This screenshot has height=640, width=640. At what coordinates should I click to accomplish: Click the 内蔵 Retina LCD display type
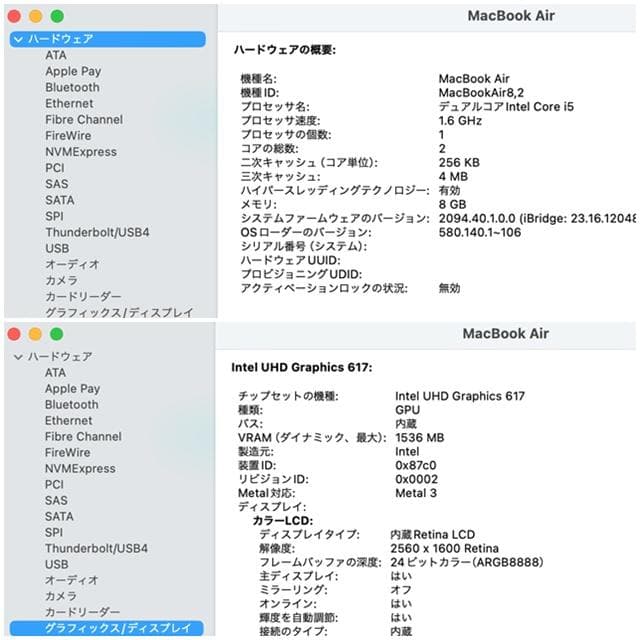pyautogui.click(x=433, y=534)
